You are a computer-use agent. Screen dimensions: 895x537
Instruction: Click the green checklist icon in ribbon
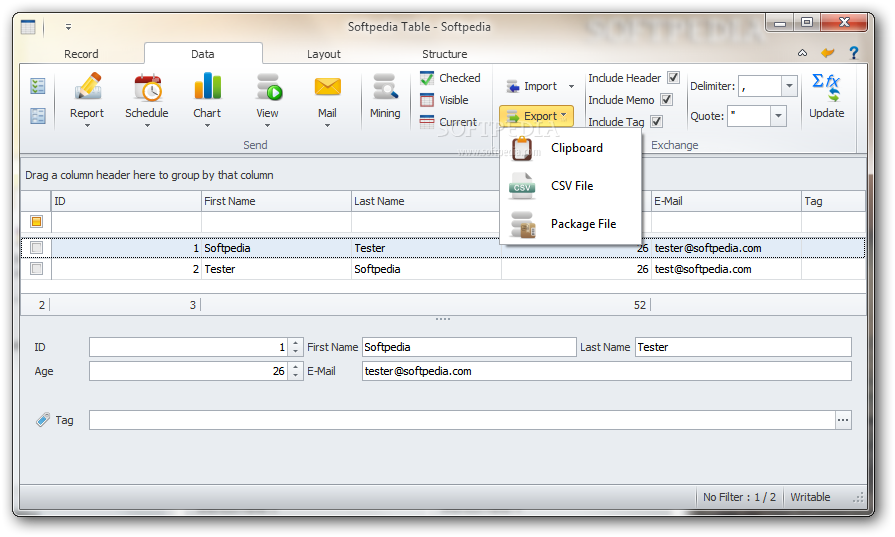(x=38, y=86)
